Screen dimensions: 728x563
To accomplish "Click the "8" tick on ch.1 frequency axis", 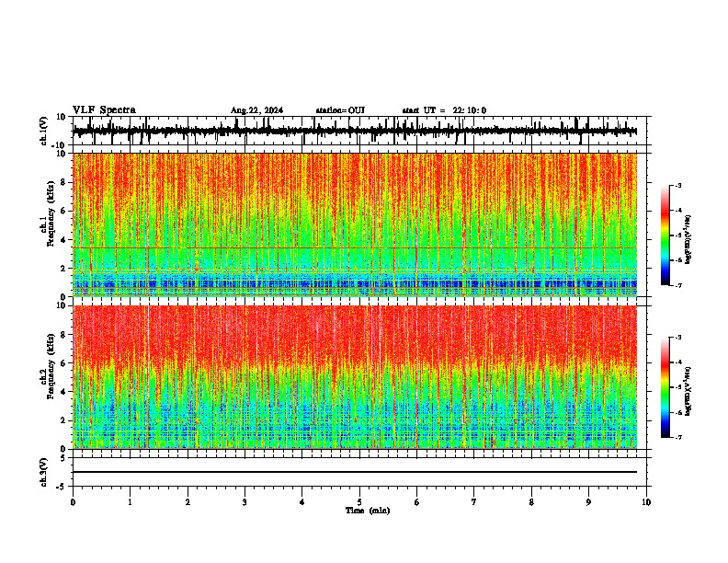I will click(x=63, y=182).
